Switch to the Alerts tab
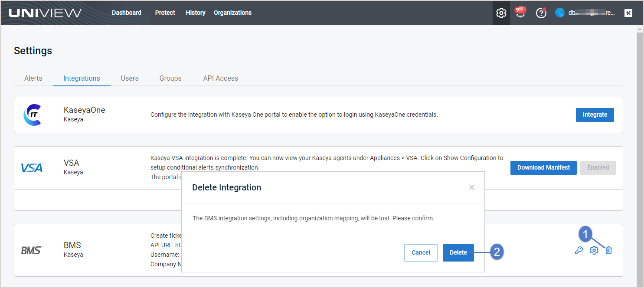644x288 pixels. [x=33, y=79]
